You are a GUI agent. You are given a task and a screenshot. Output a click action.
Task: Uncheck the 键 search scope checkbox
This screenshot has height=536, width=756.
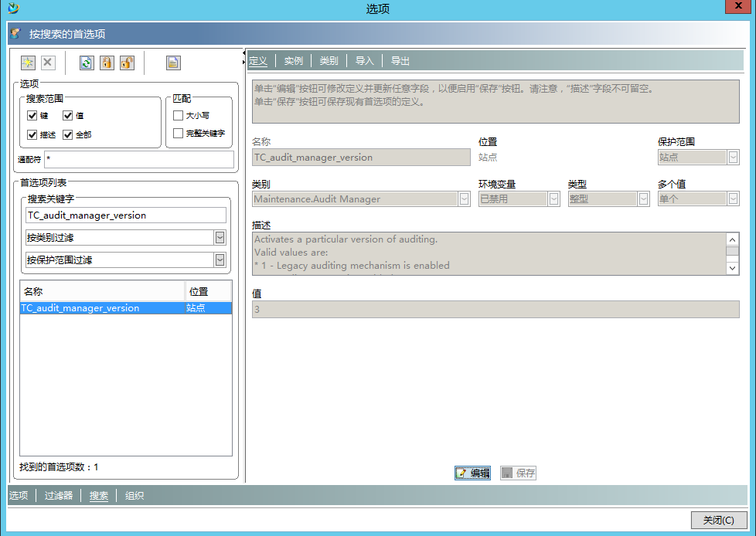tap(32, 116)
